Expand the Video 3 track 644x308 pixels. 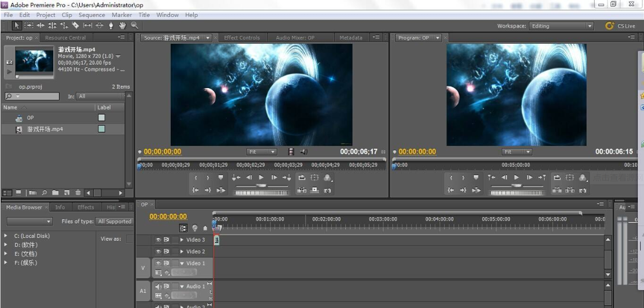[182, 240]
